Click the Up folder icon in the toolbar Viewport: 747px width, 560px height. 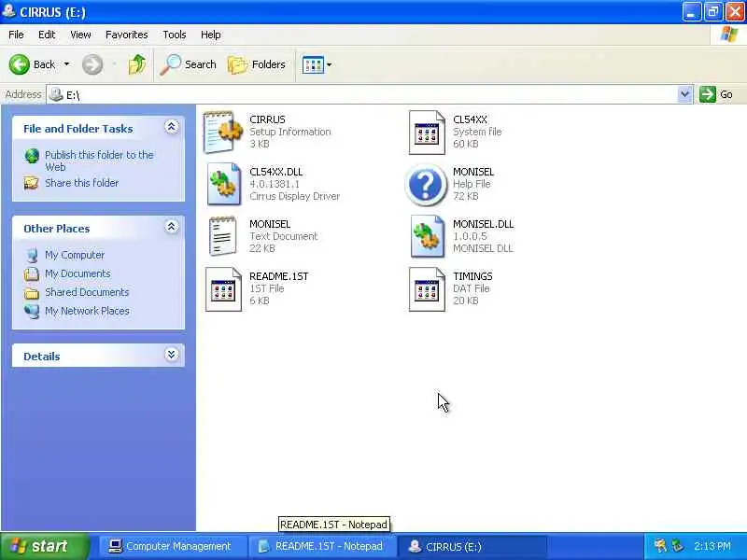coord(137,64)
